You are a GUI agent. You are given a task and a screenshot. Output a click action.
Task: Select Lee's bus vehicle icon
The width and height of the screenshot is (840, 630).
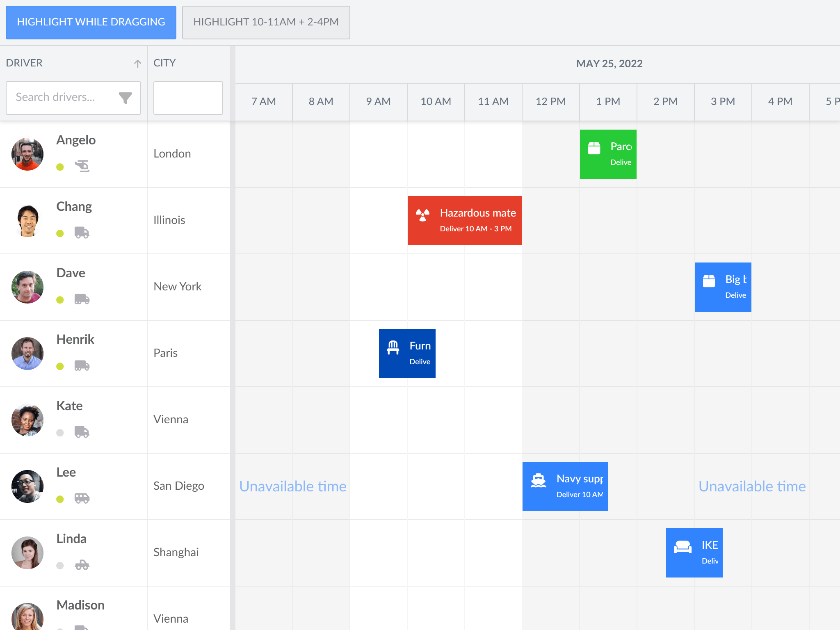83,499
